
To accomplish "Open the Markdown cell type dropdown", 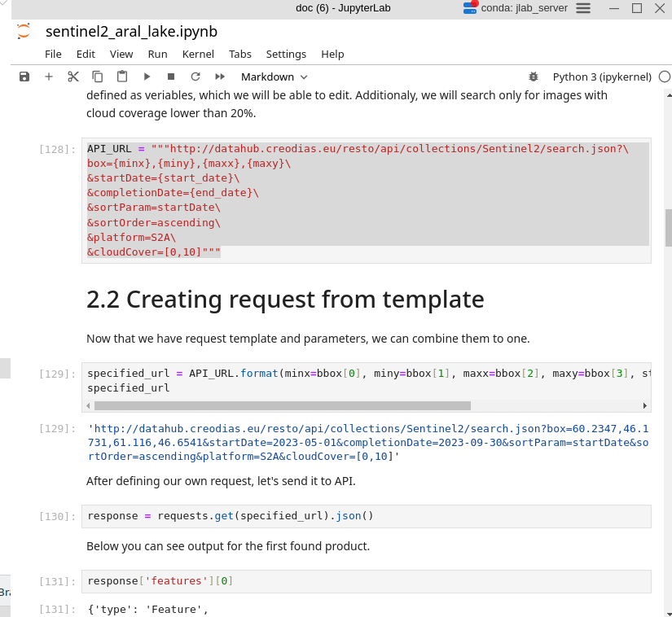I will point(274,77).
